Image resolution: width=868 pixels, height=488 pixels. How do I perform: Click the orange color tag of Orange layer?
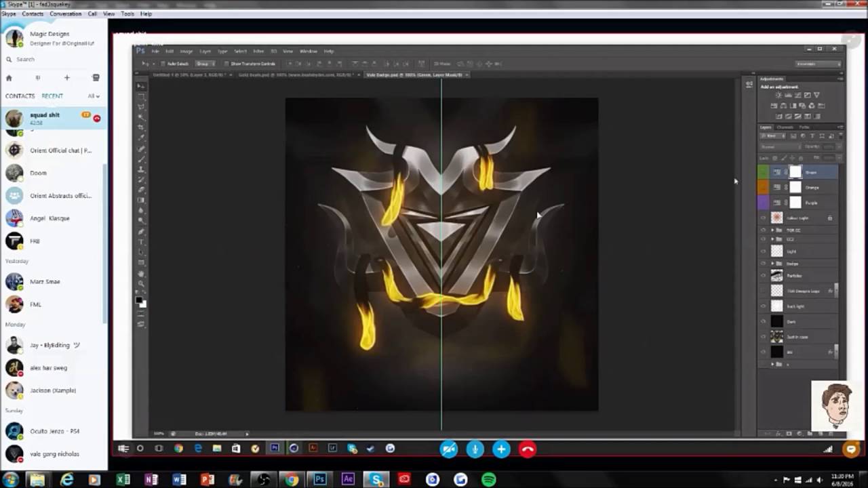(x=764, y=187)
